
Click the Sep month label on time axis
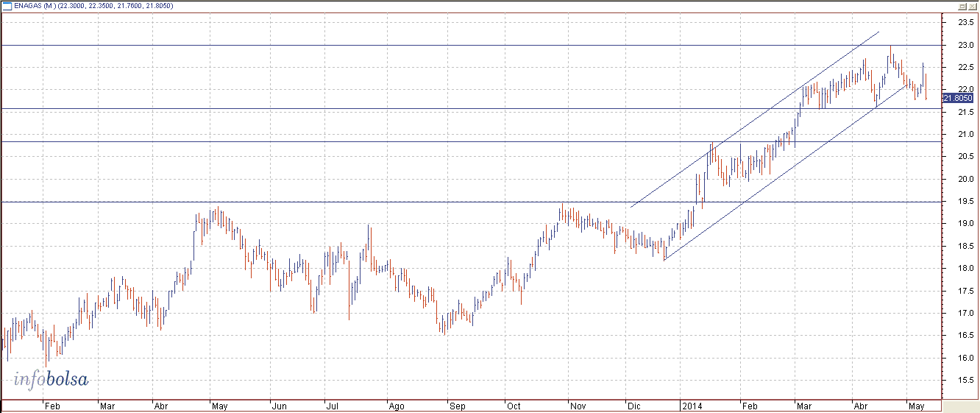pos(457,406)
